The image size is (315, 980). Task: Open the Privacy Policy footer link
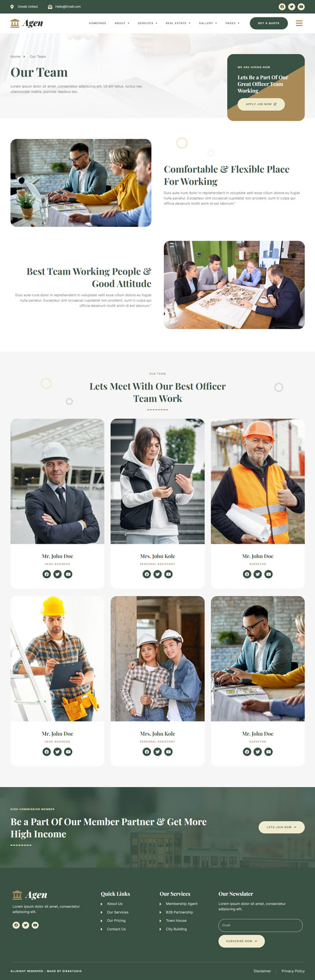(x=293, y=971)
